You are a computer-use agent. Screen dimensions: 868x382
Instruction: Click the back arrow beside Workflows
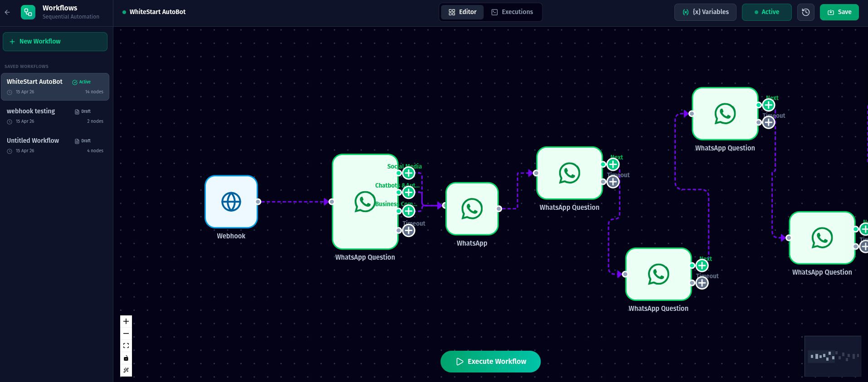point(7,12)
